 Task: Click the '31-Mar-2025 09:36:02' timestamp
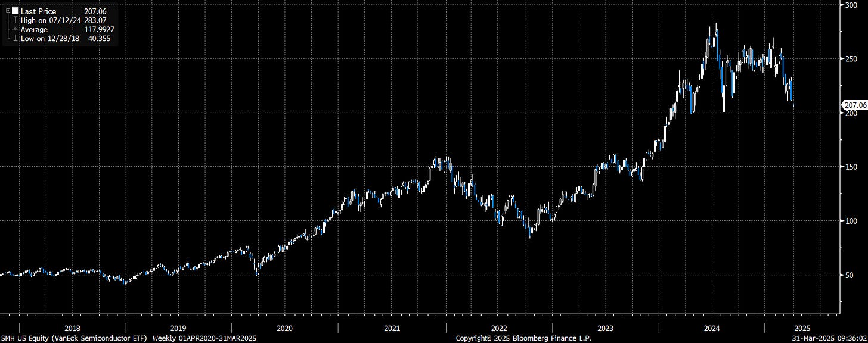point(828,338)
